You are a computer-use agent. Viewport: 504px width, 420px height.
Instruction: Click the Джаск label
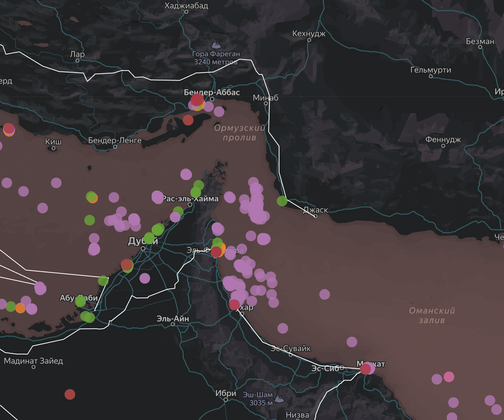point(315,210)
